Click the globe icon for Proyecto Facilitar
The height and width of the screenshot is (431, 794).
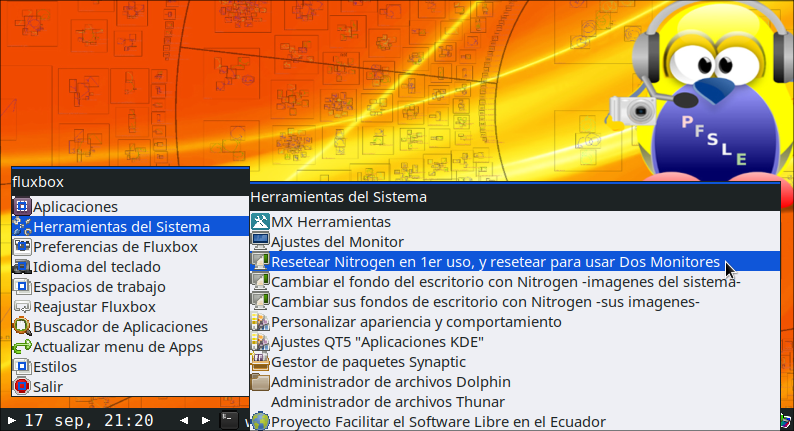click(260, 421)
